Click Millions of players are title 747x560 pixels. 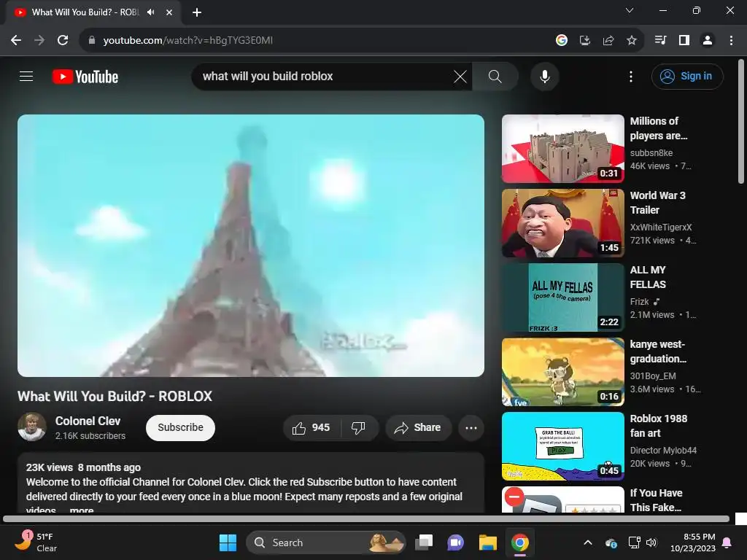659,128
